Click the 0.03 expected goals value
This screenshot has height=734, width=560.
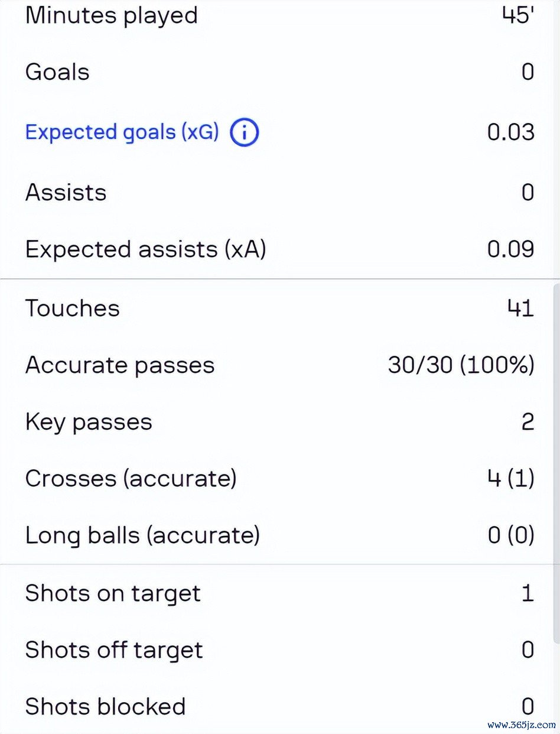tap(510, 132)
